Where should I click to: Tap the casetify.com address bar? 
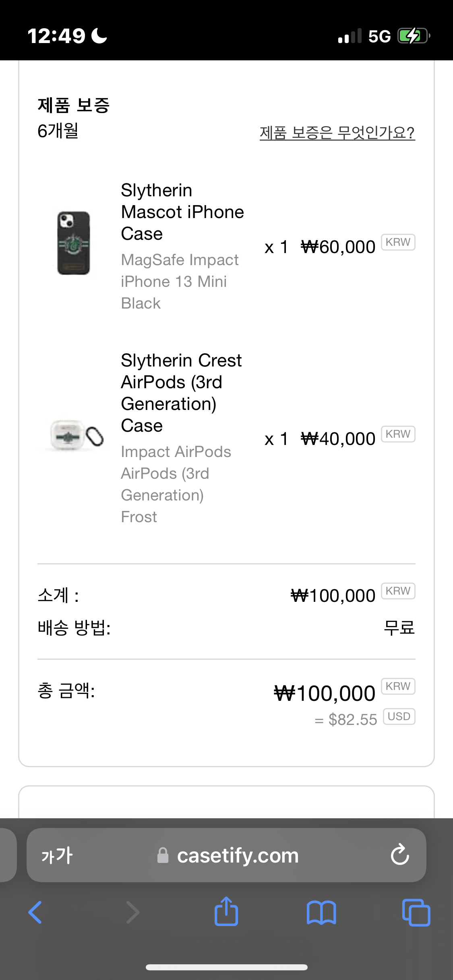(238, 855)
